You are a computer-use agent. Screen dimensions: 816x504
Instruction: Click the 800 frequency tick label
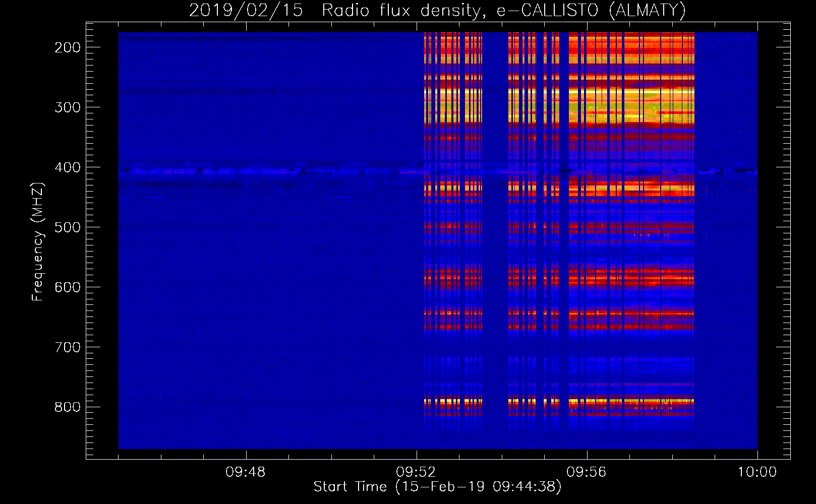tap(68, 407)
